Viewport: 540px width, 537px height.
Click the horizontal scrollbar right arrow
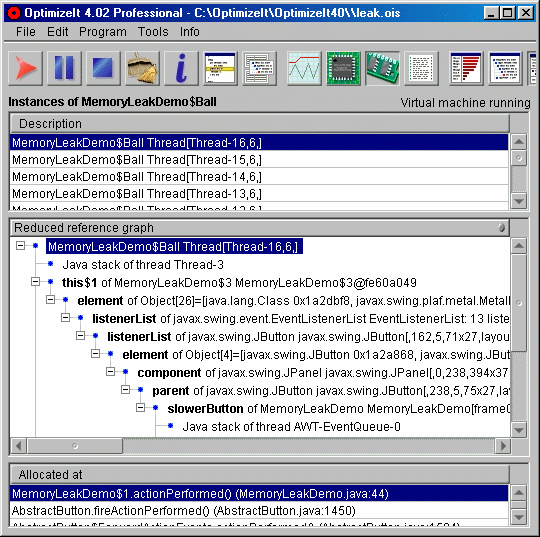click(x=502, y=446)
